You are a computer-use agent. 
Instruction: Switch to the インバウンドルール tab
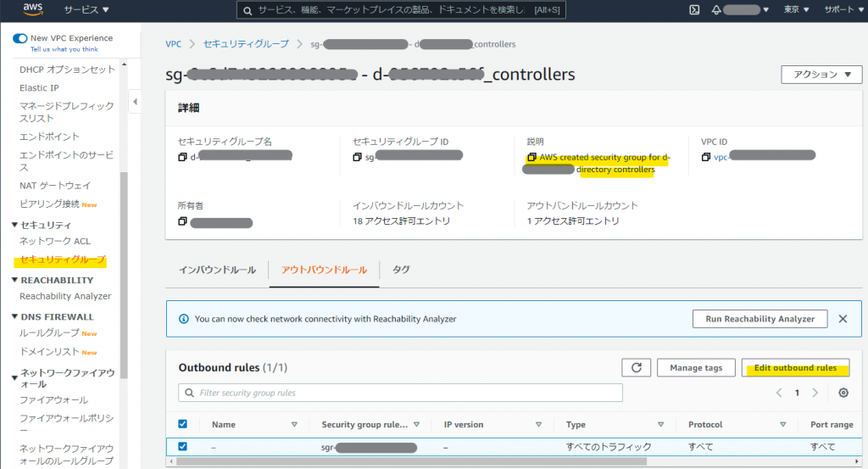[x=217, y=270]
